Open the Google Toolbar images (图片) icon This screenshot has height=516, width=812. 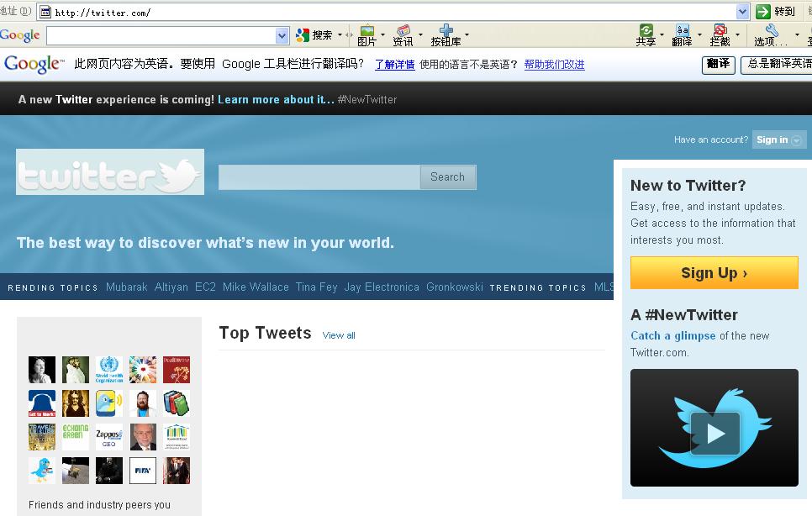[366, 34]
